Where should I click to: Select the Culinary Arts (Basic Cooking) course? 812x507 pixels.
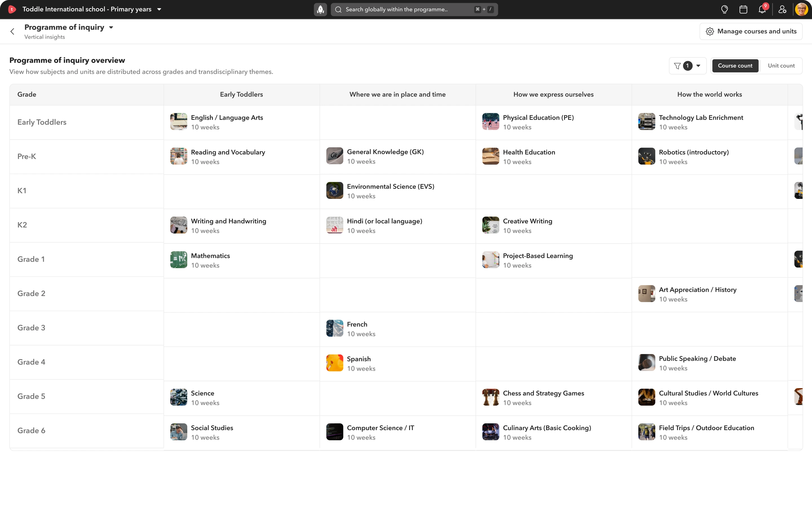tap(547, 428)
